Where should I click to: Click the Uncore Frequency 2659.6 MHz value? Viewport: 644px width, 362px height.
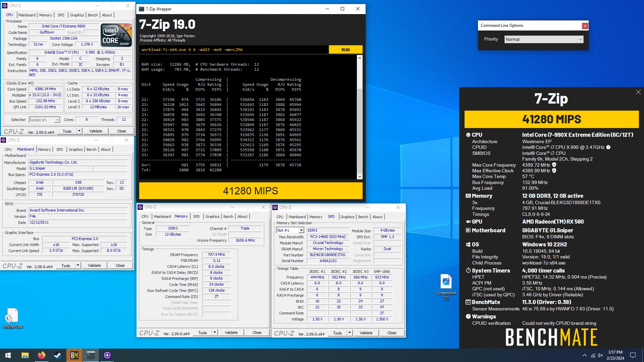[245, 241]
